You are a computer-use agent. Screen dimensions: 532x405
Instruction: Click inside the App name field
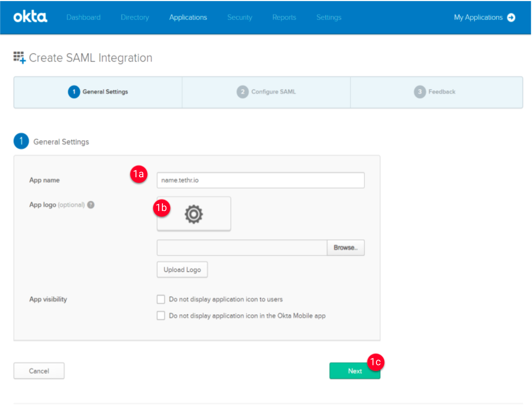(260, 180)
